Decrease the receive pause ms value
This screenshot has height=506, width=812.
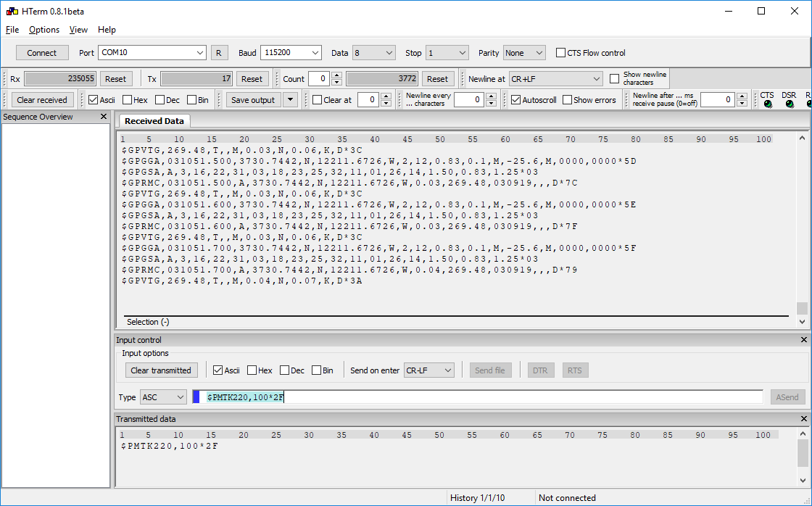742,102
